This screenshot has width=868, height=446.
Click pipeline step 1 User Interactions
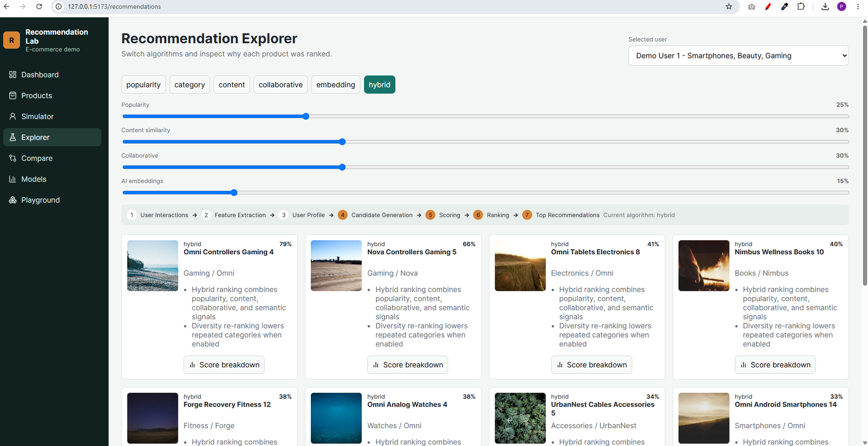click(x=158, y=215)
